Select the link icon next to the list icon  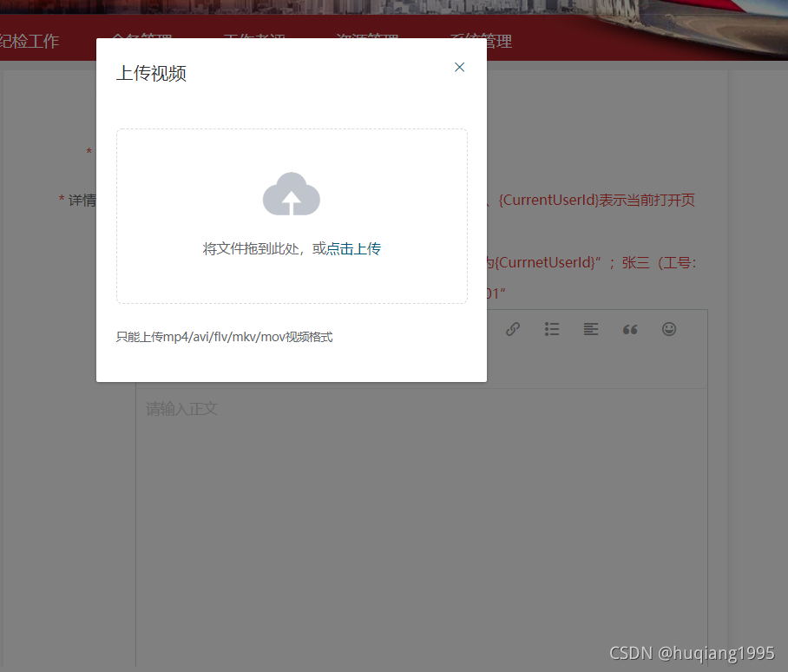[x=512, y=329]
